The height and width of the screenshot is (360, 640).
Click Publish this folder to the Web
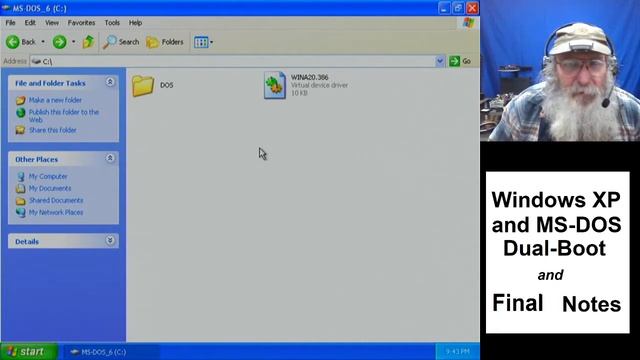64,116
